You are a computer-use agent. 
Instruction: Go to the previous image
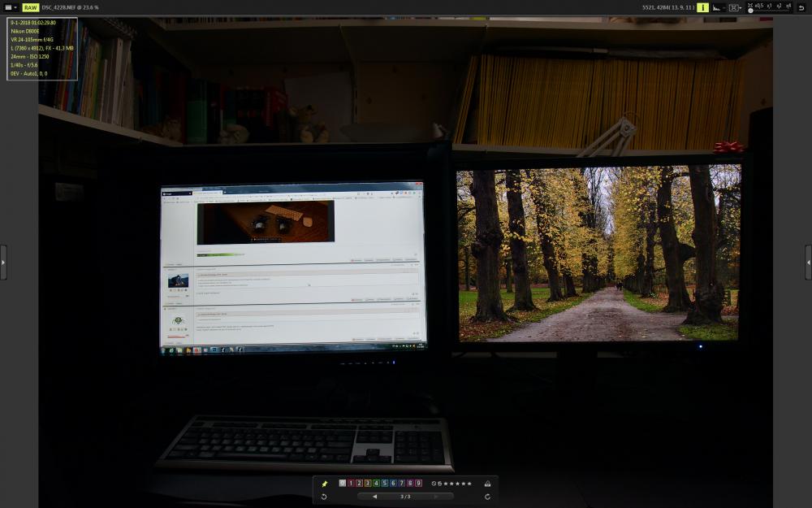[x=375, y=497]
